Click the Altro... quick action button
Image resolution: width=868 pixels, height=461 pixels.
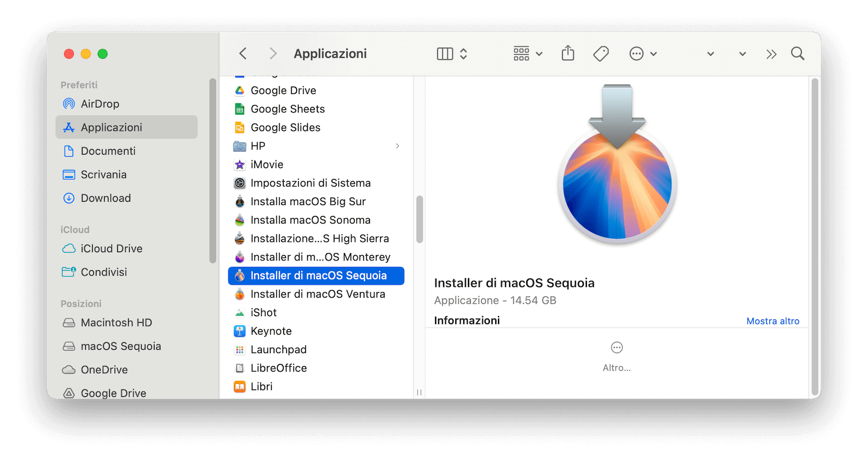click(617, 356)
